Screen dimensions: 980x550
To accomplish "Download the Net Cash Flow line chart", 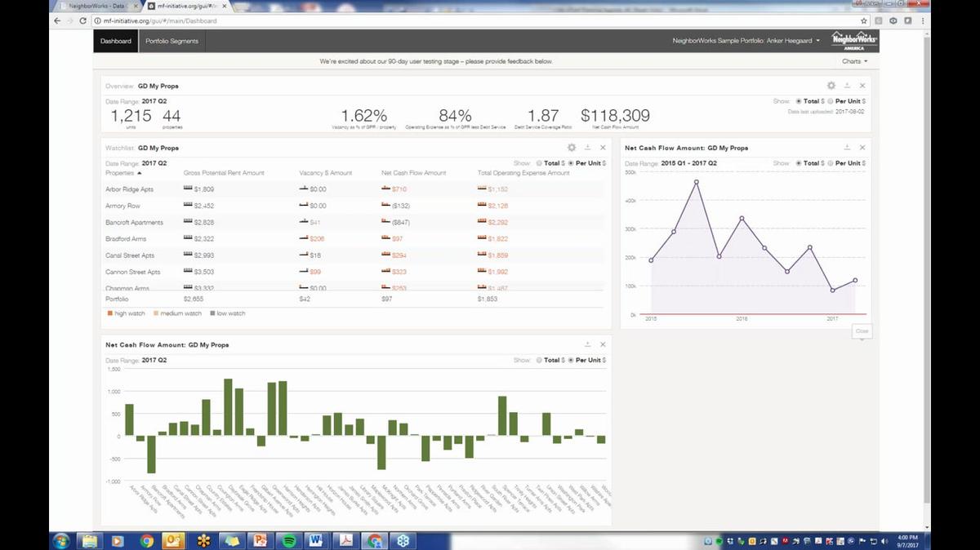I will point(847,148).
